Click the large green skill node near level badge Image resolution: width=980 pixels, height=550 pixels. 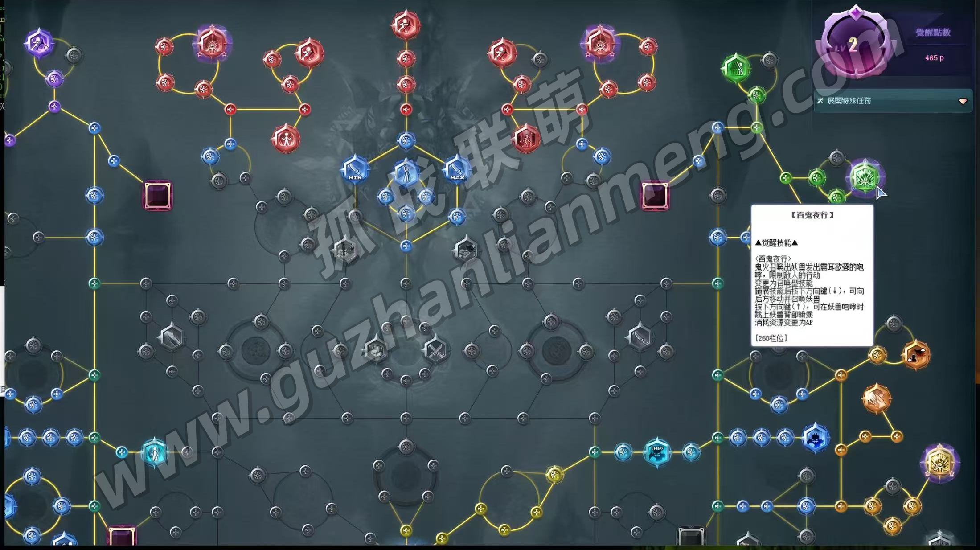[x=736, y=68]
